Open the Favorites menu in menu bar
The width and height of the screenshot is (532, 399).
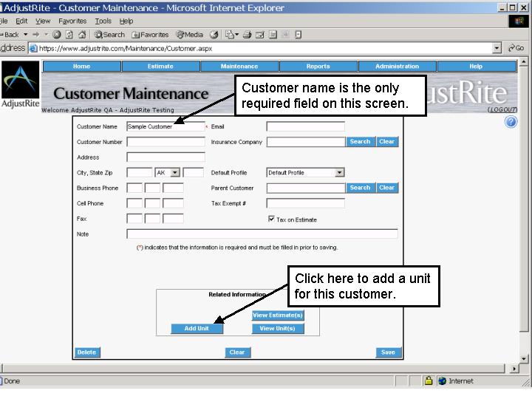pyautogui.click(x=72, y=21)
